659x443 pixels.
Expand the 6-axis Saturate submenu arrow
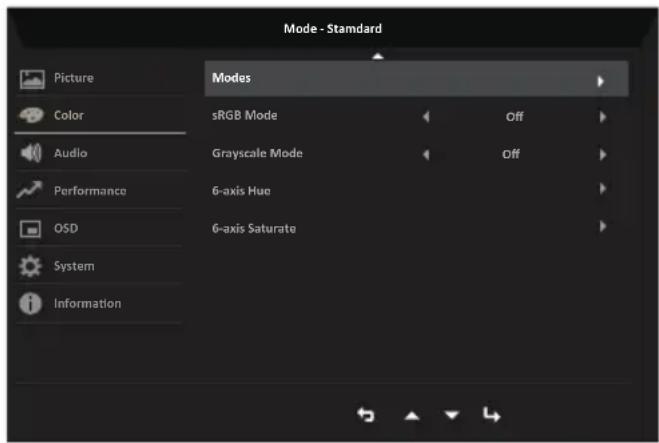603,227
